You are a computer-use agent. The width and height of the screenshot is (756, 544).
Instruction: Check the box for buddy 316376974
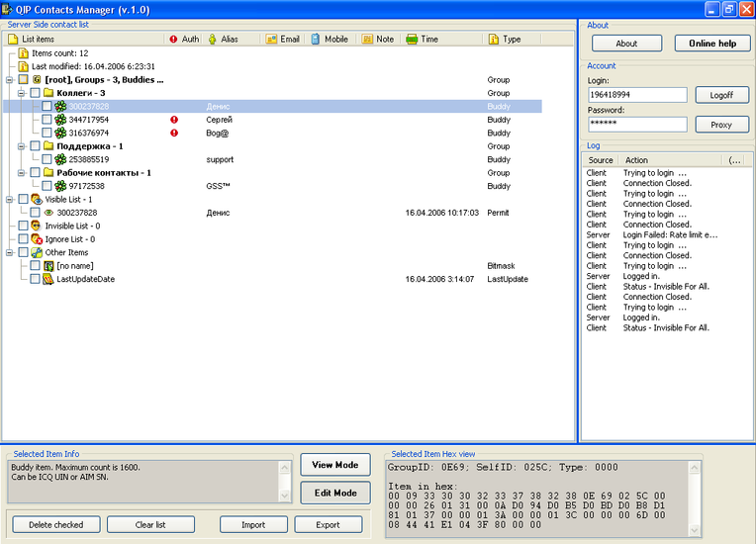pos(47,133)
